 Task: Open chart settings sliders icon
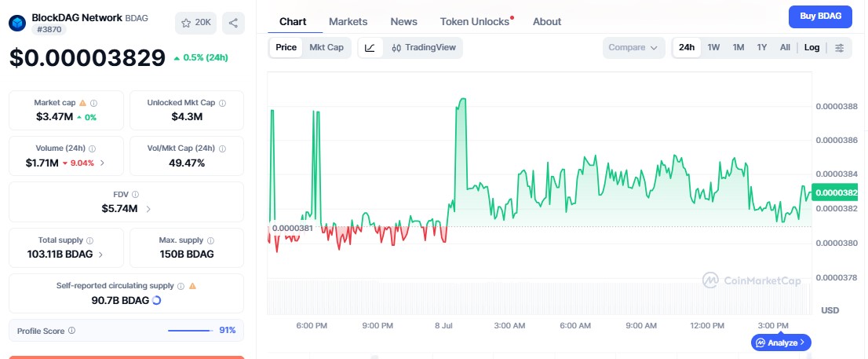(839, 48)
